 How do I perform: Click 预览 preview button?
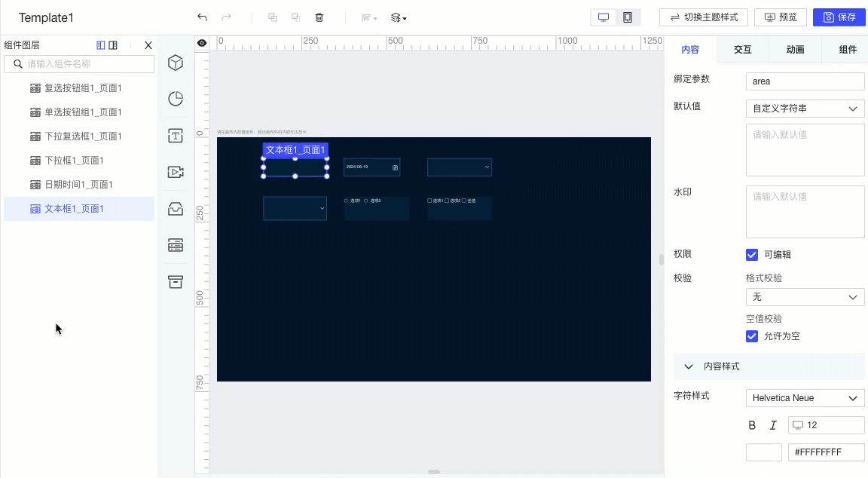781,18
